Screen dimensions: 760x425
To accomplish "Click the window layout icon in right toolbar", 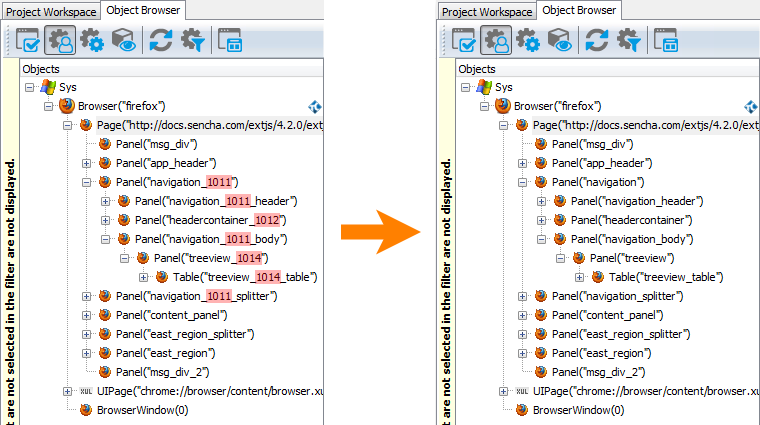I will [x=666, y=40].
